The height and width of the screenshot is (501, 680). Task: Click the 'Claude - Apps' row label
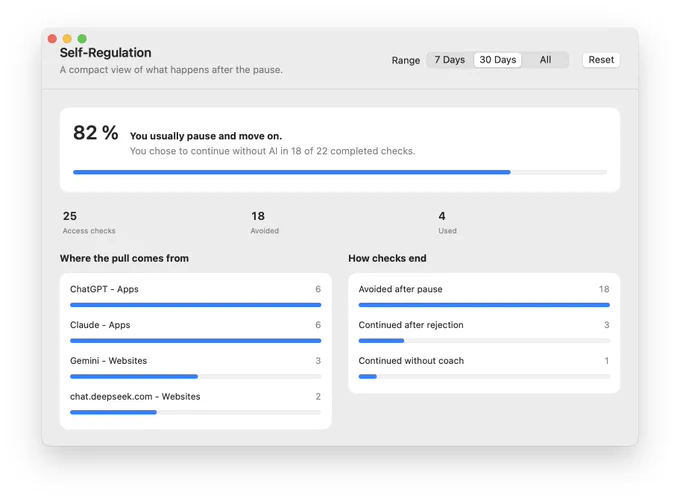[100, 325]
